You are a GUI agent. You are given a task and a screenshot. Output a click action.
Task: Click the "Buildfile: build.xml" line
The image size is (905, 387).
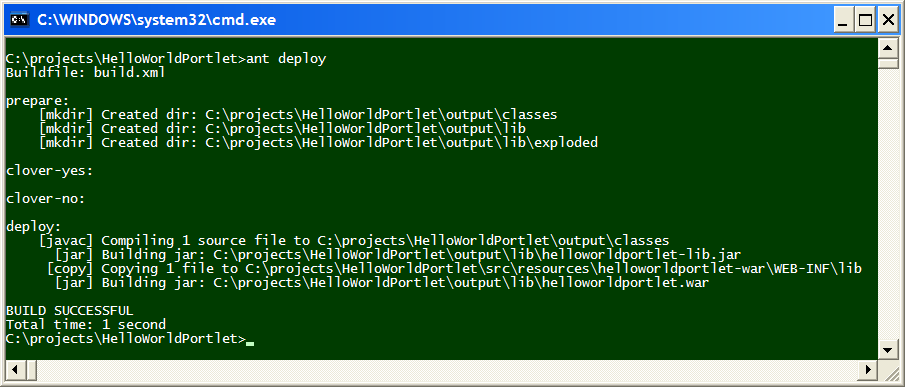[x=85, y=73]
